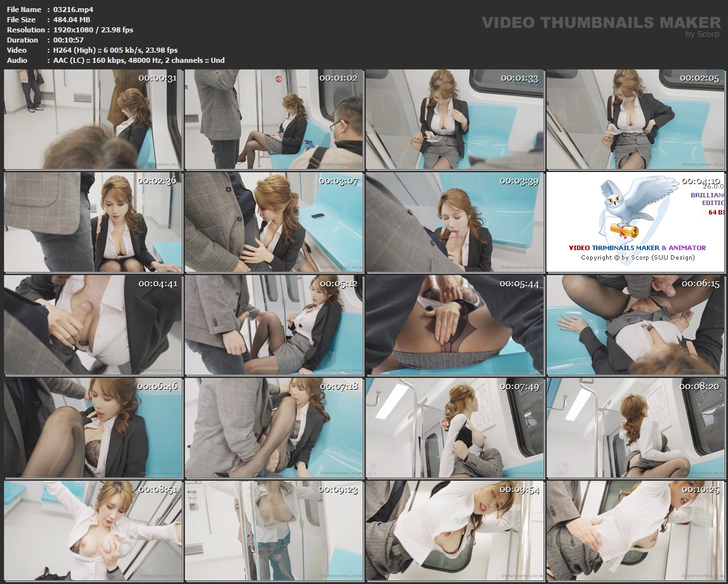Click the VIDEO THUMBNAILS MAKER watermark title
Viewport: 728px width, 584px height.
point(601,23)
